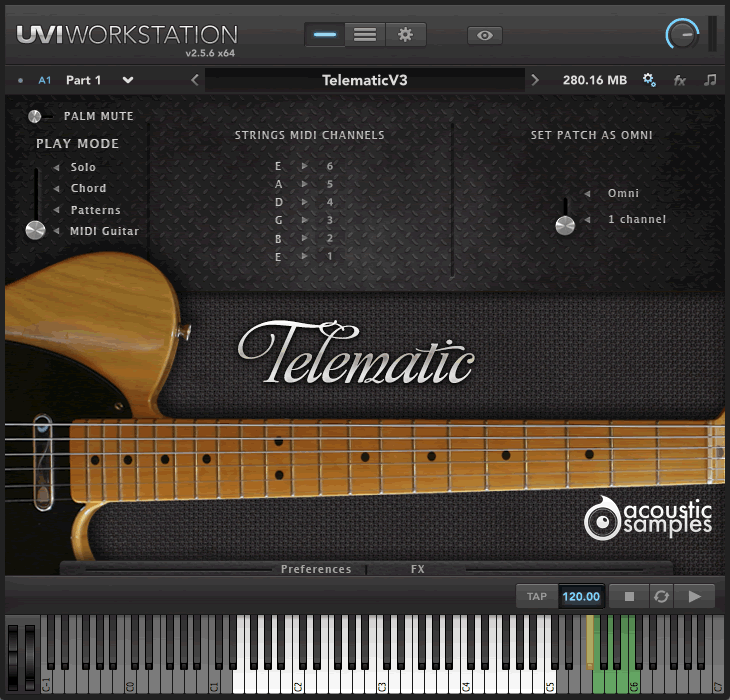The image size is (730, 700).
Task: Set patch to 1 channel
Action: coord(636,219)
